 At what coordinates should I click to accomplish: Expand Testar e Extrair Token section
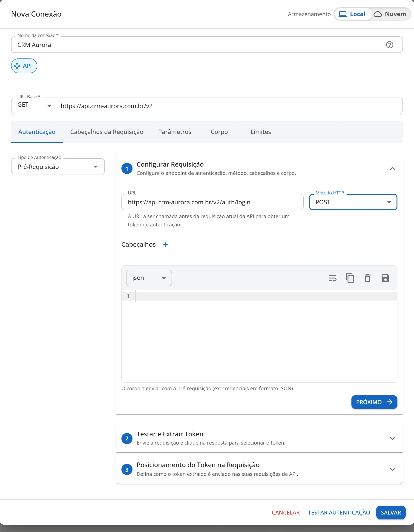[x=392, y=438]
